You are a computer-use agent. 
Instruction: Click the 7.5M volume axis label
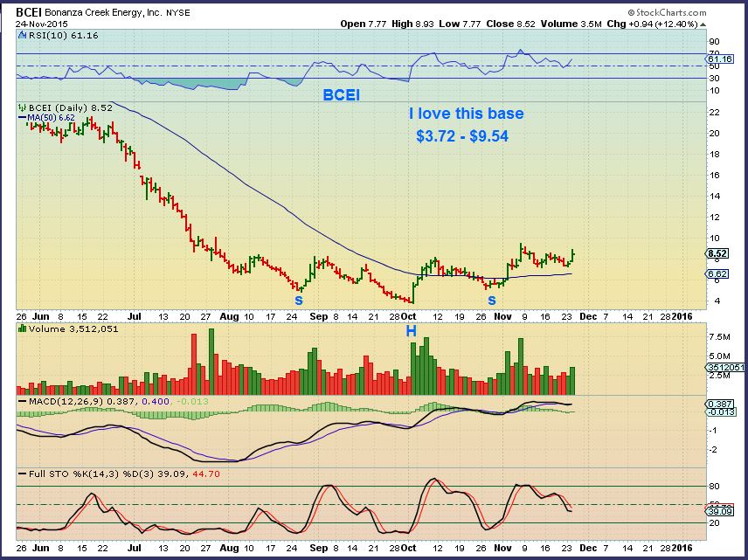719,336
